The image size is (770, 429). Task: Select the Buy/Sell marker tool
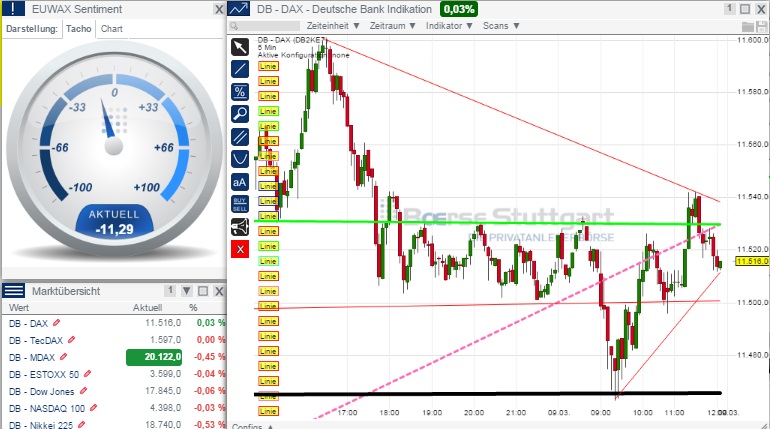(240, 204)
